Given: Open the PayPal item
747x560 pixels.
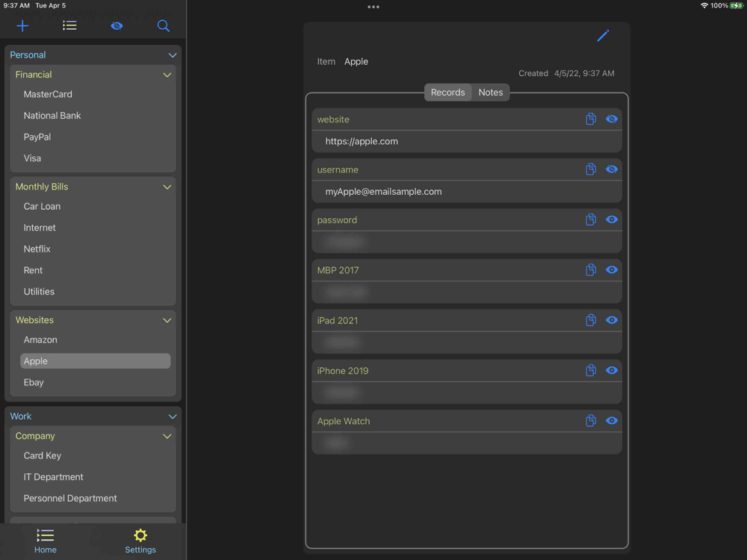Looking at the screenshot, I should coord(37,137).
